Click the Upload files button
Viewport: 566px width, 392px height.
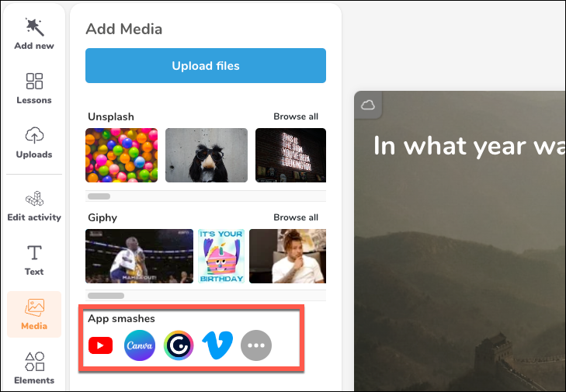(206, 66)
